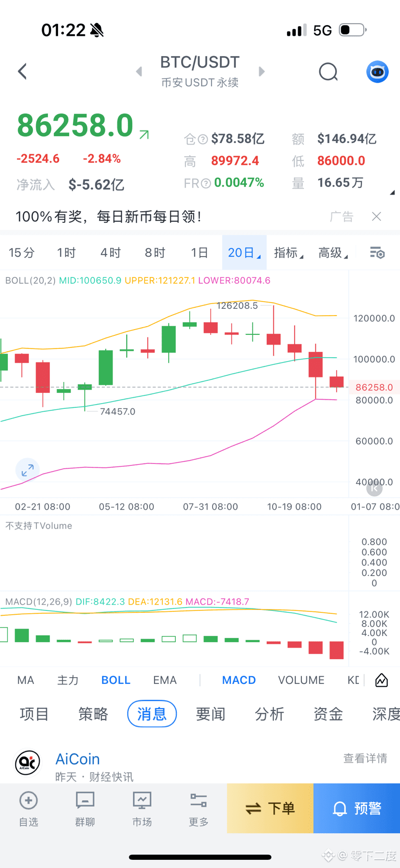Open the search magnifier icon
Viewport: 400px width, 868px height.
coord(328,72)
